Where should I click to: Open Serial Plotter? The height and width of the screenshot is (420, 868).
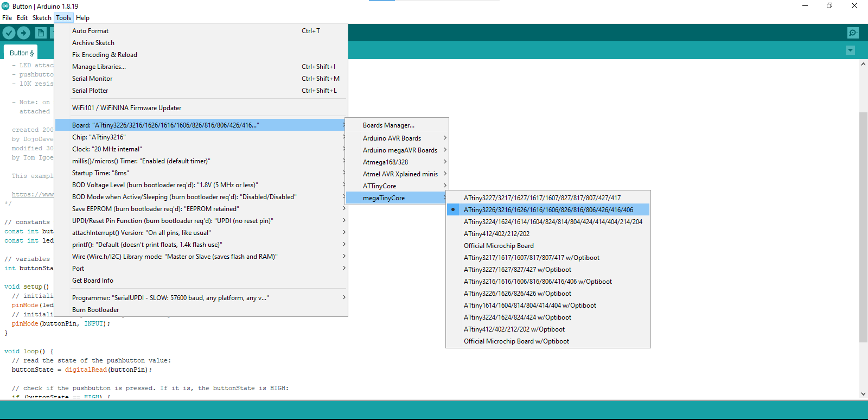click(201, 91)
